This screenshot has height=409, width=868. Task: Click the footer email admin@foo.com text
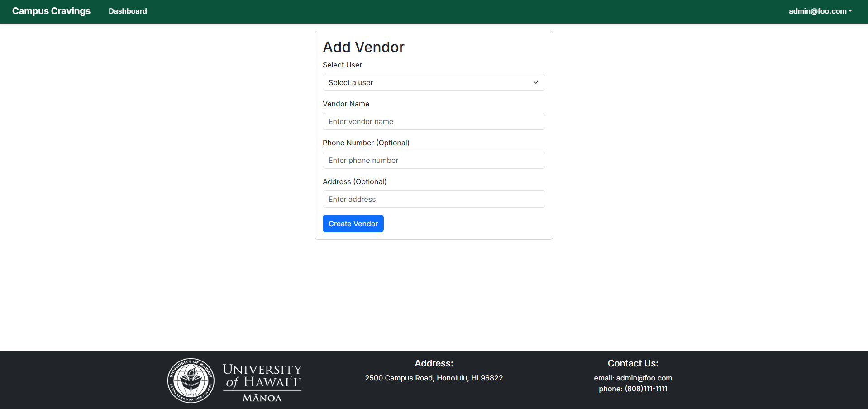coord(633,378)
